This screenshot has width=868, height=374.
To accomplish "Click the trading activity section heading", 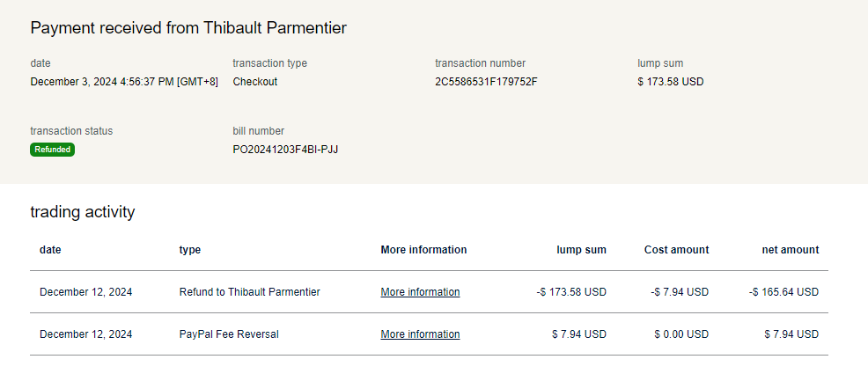I will click(x=82, y=212).
